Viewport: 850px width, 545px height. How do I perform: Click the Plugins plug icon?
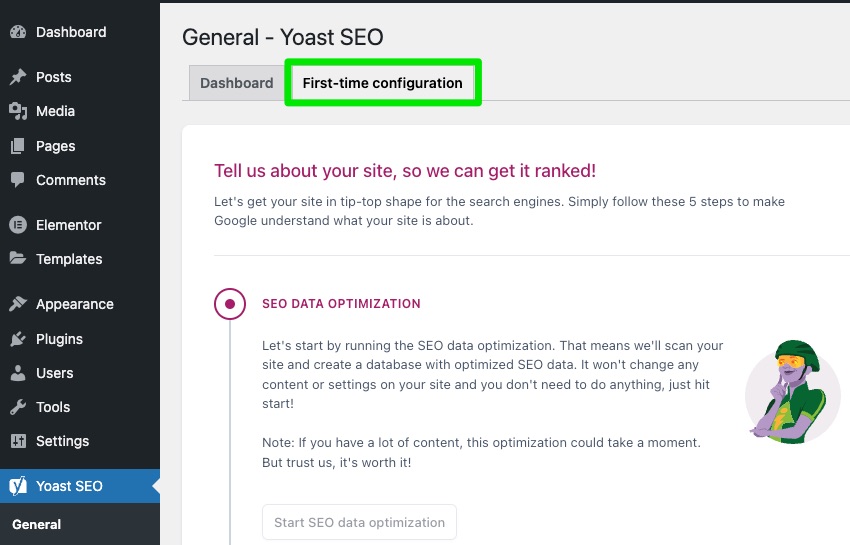pos(18,339)
